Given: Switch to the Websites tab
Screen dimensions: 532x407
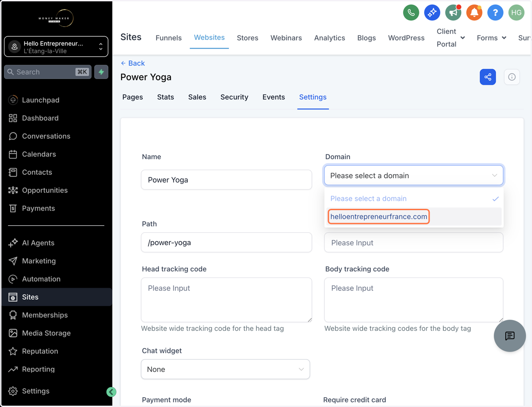Looking at the screenshot, I should coord(209,38).
